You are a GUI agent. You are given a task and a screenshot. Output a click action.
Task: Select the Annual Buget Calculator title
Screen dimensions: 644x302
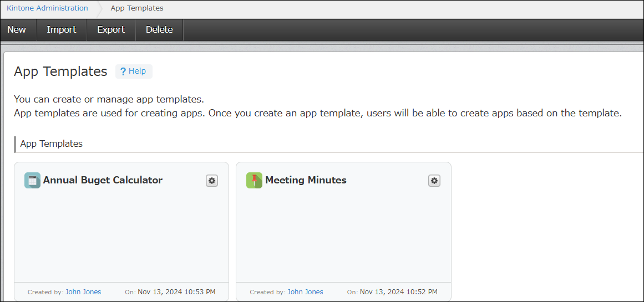103,180
